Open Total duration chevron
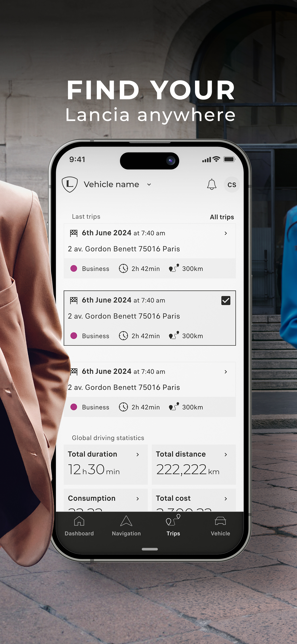 138,454
